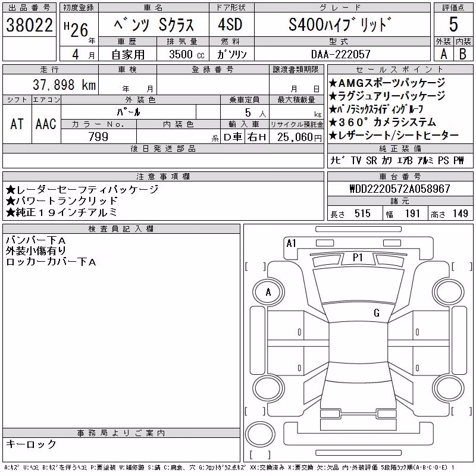Click damage legend line at bottom
Image resolution: width=476 pixels, height=476 pixels.
pyautogui.click(x=229, y=468)
